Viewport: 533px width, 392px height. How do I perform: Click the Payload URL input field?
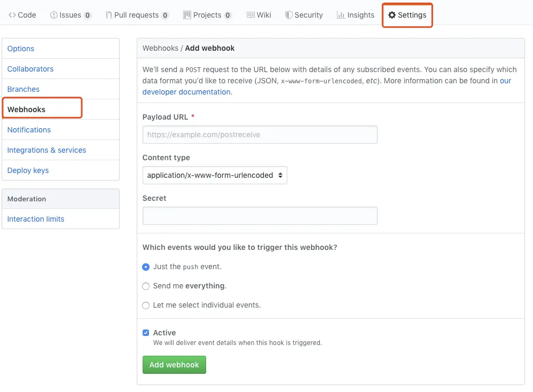(260, 135)
